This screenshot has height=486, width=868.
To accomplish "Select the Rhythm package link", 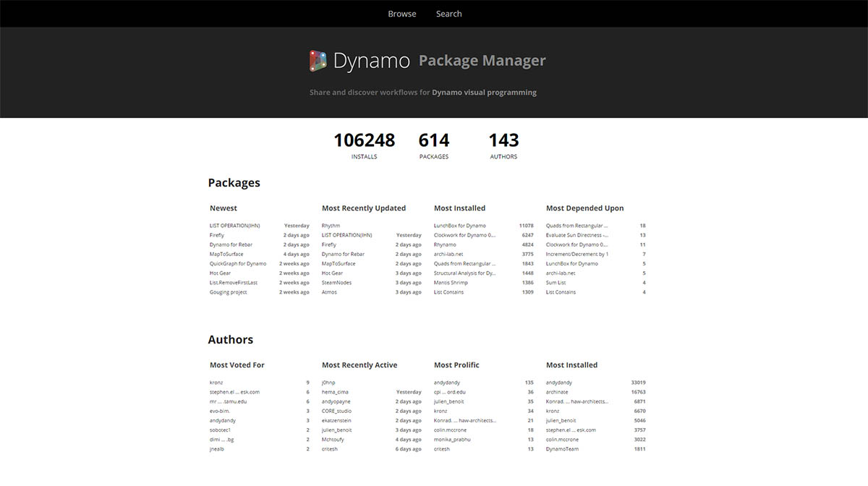I will click(x=331, y=226).
